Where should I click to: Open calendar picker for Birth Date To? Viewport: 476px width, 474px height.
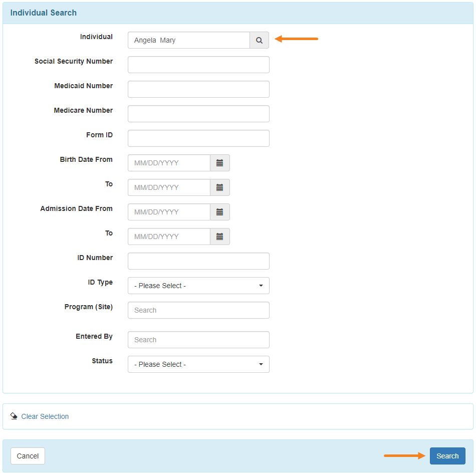pyautogui.click(x=219, y=187)
